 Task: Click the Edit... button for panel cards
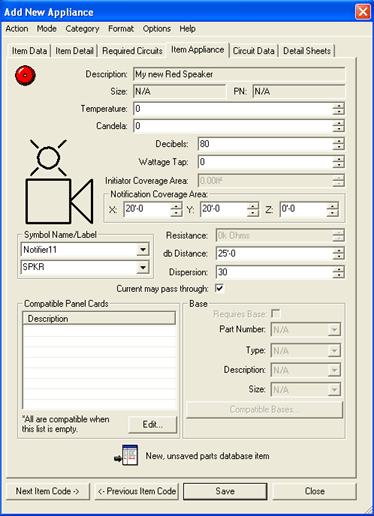pyautogui.click(x=153, y=424)
